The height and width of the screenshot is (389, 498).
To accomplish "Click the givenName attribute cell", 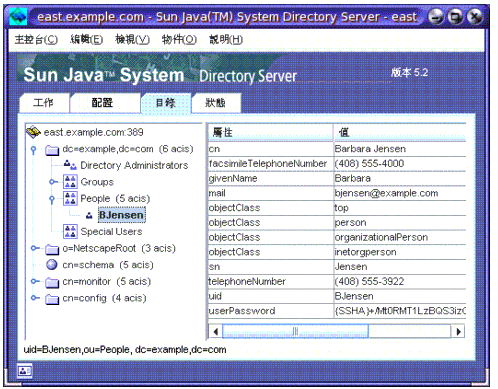I will tap(270, 178).
